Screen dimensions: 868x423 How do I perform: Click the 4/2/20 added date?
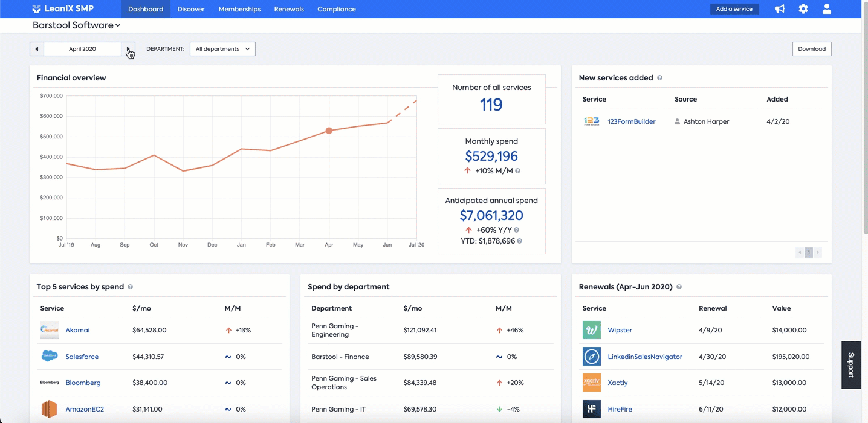point(777,121)
